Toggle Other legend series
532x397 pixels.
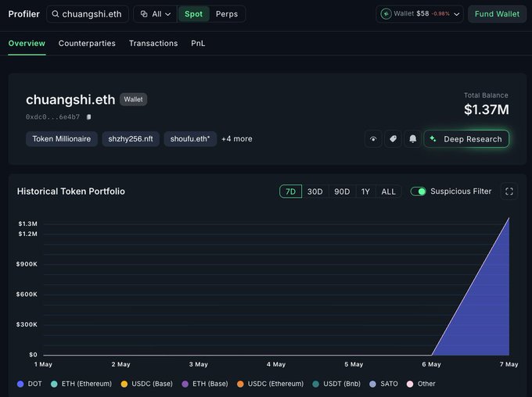click(x=421, y=384)
